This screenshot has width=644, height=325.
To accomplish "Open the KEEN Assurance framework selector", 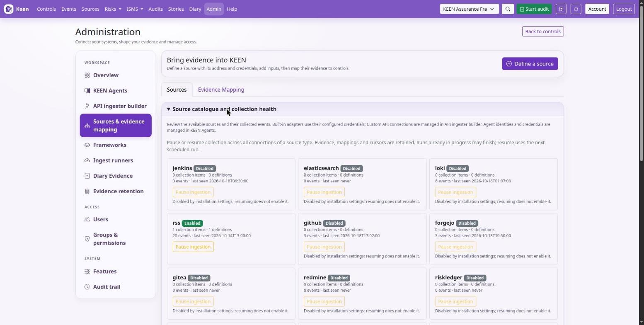I will click(469, 9).
